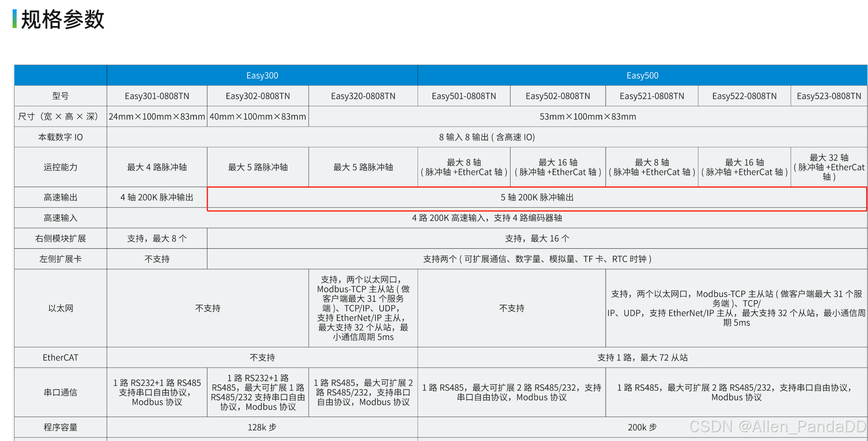This screenshot has width=868, height=441.
Task: Click the 右侧模块扩展 row label
Action: (x=60, y=239)
